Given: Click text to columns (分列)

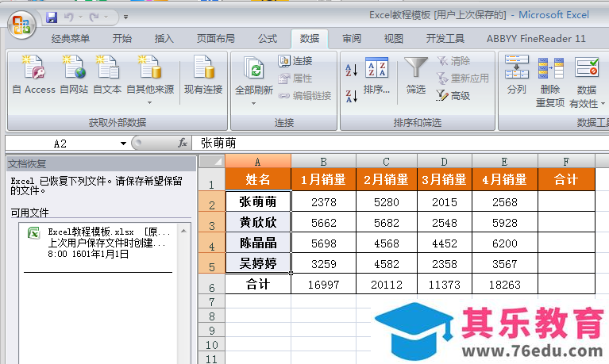Looking at the screenshot, I should pyautogui.click(x=517, y=75).
